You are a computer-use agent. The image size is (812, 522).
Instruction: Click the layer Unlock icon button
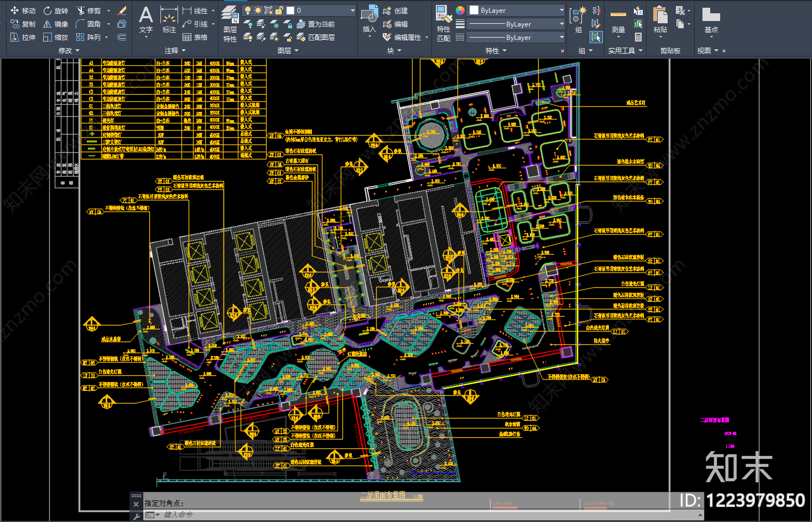tap(288, 37)
